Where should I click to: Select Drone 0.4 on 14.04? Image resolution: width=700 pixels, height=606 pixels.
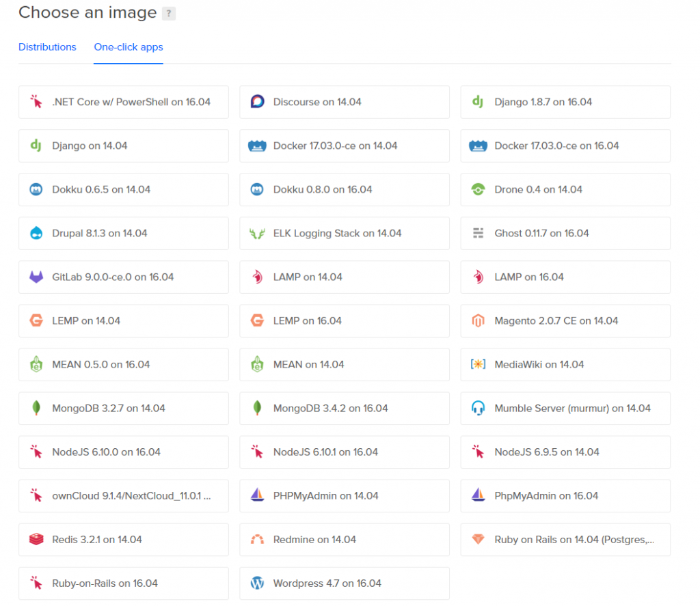(x=565, y=190)
